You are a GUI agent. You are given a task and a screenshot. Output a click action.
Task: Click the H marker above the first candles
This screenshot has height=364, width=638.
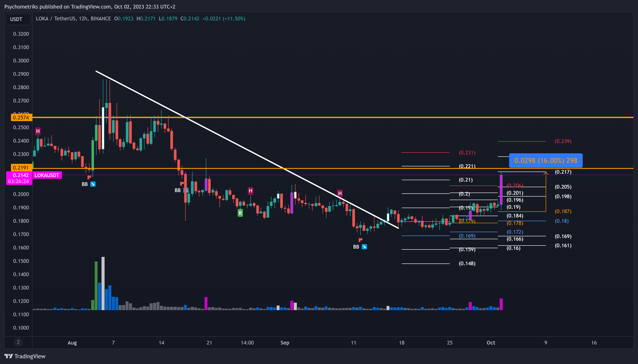[38, 131]
